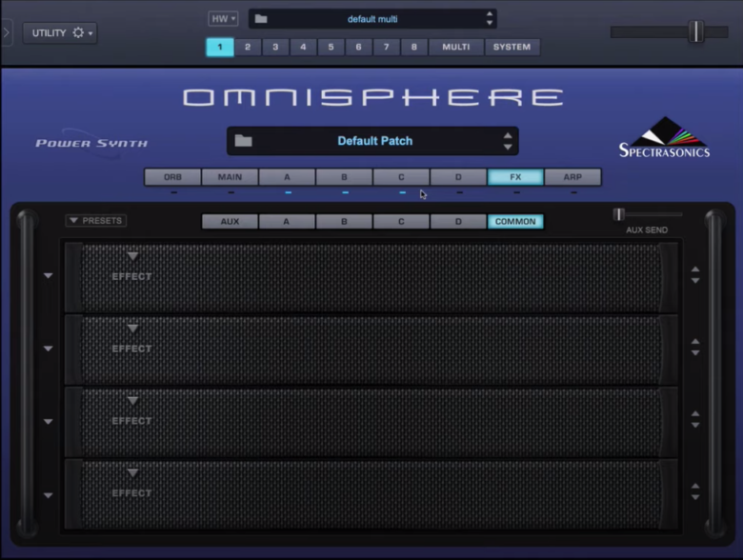
Task: Open the Utility menu
Action: (60, 32)
